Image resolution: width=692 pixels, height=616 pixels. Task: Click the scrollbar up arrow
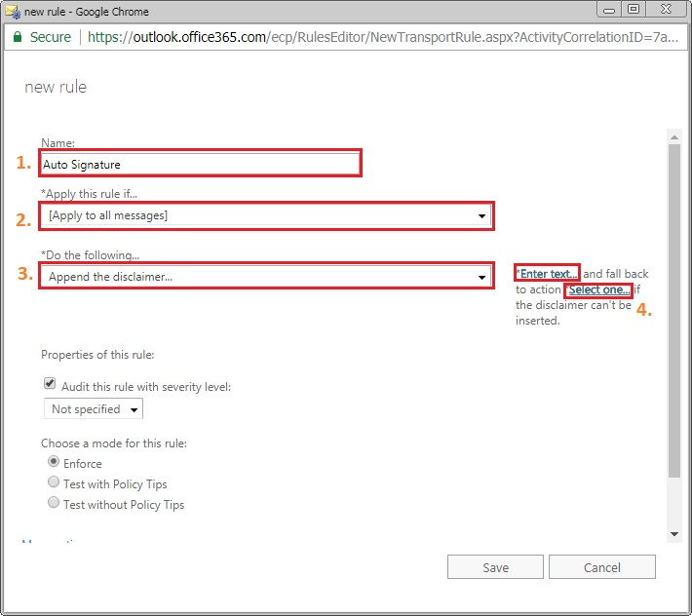[673, 137]
